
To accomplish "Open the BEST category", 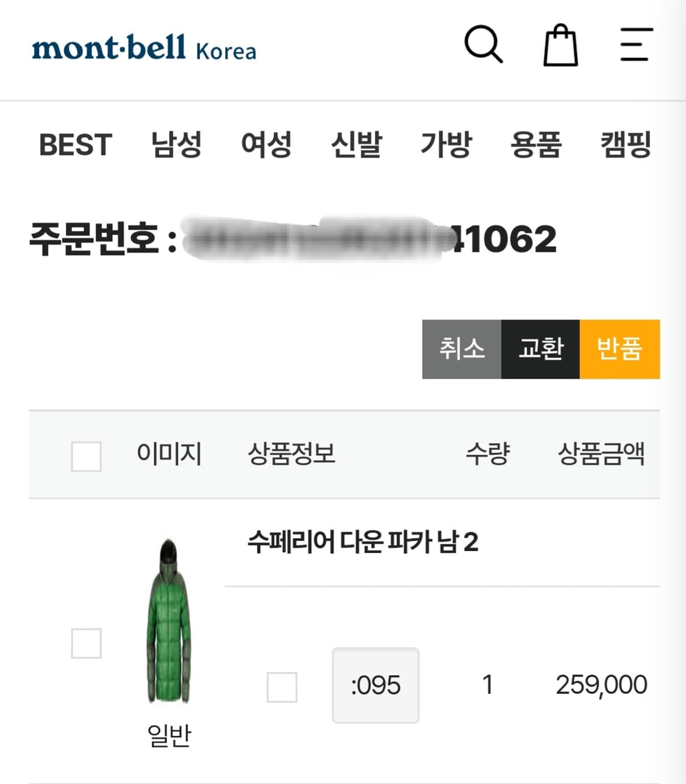I will (75, 145).
